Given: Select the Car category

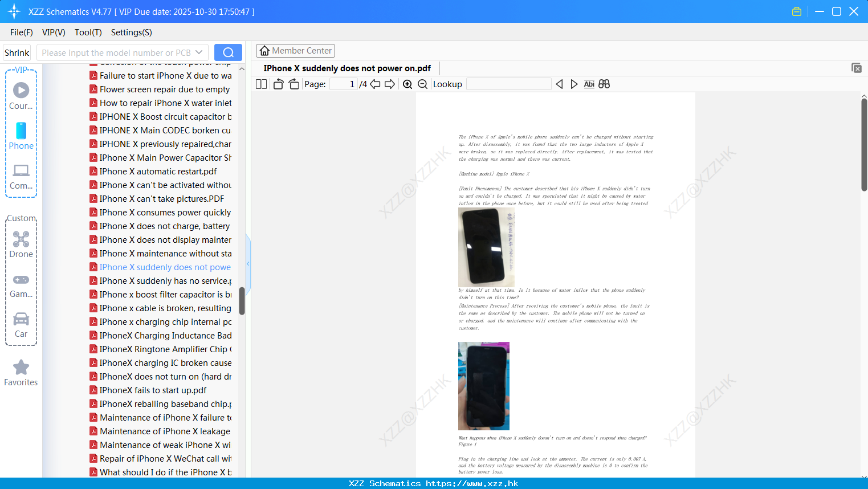Looking at the screenshot, I should (21, 325).
